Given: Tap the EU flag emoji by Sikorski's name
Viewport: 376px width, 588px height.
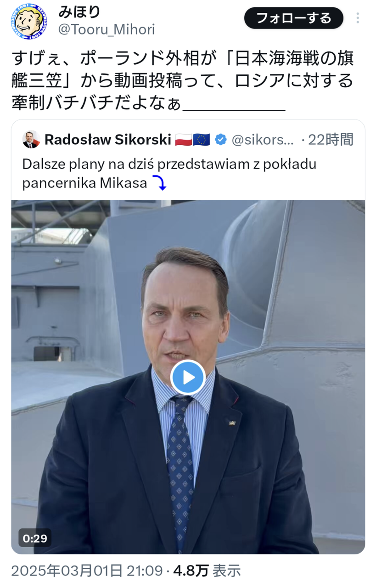Looking at the screenshot, I should [201, 140].
